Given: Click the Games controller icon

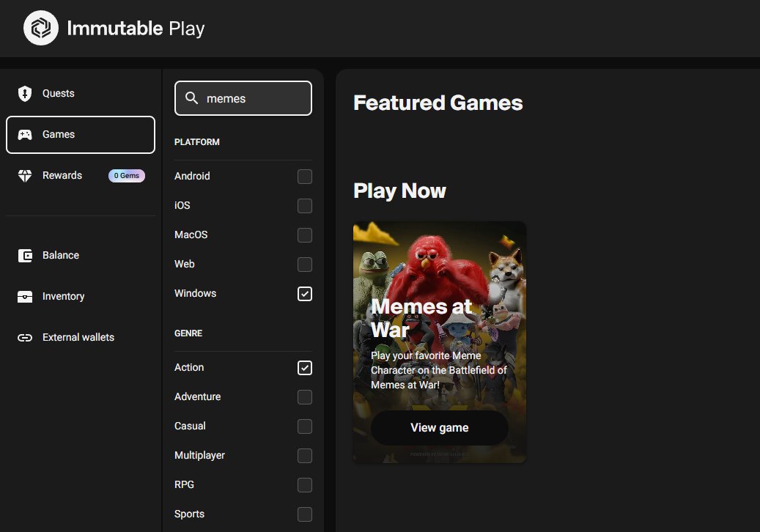Looking at the screenshot, I should tap(25, 135).
